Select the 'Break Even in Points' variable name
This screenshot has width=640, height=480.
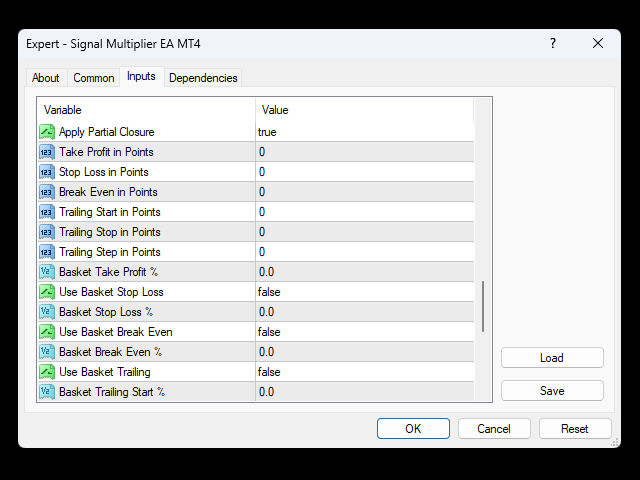pyautogui.click(x=108, y=192)
